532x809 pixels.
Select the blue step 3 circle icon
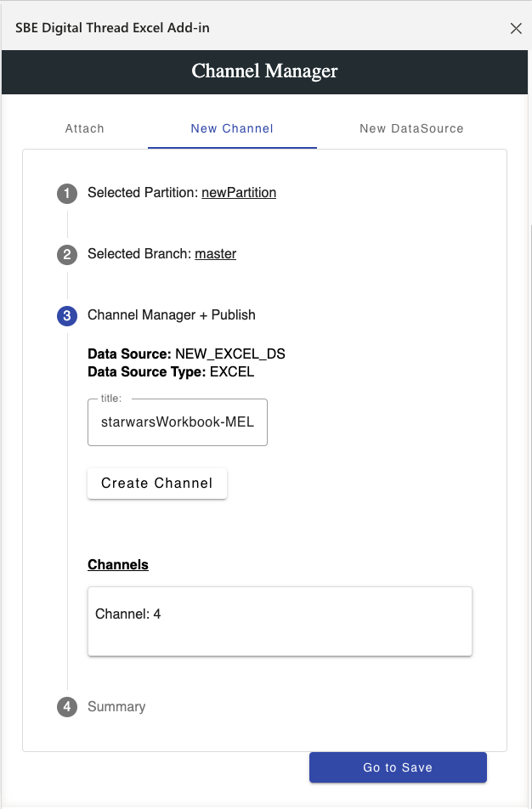coord(67,316)
